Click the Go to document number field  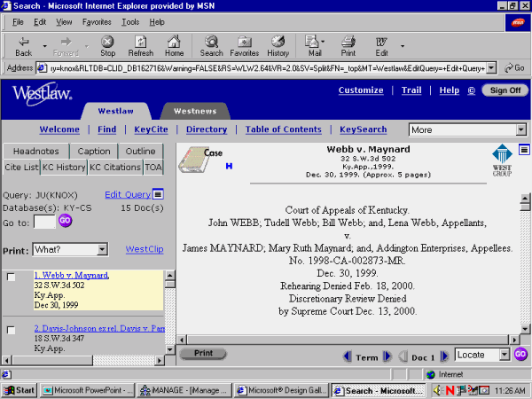pyautogui.click(x=44, y=222)
